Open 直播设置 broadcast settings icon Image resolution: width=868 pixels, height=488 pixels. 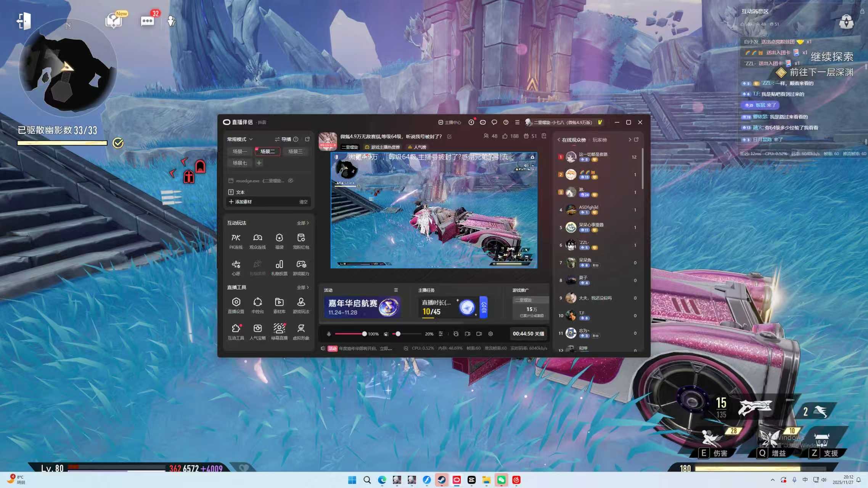[236, 305]
